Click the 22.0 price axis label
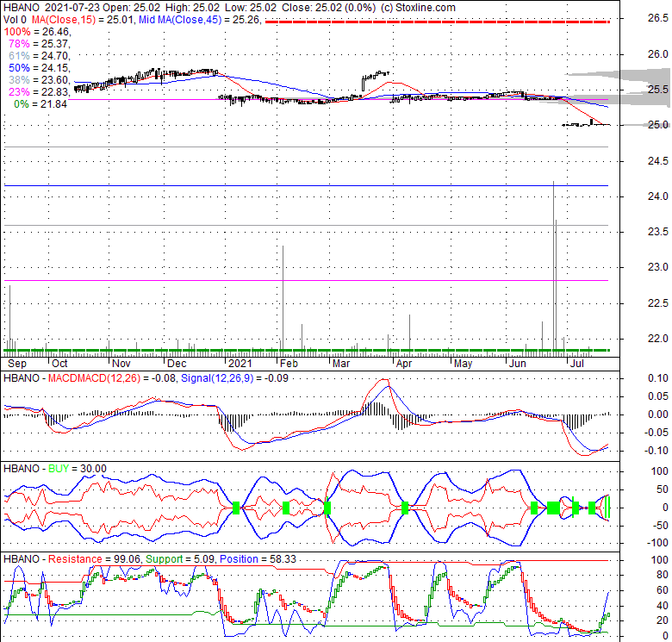Screen dimensions: 672x642 pyautogui.click(x=658, y=339)
